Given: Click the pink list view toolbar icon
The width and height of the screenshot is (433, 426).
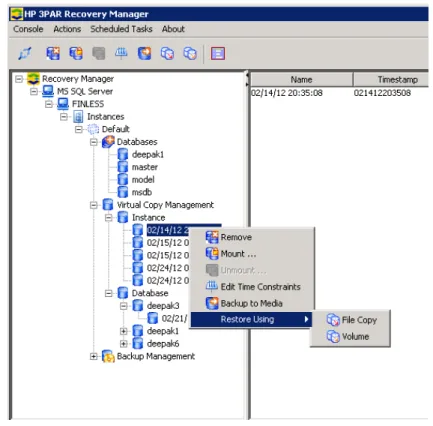Looking at the screenshot, I should pyautogui.click(x=218, y=53).
